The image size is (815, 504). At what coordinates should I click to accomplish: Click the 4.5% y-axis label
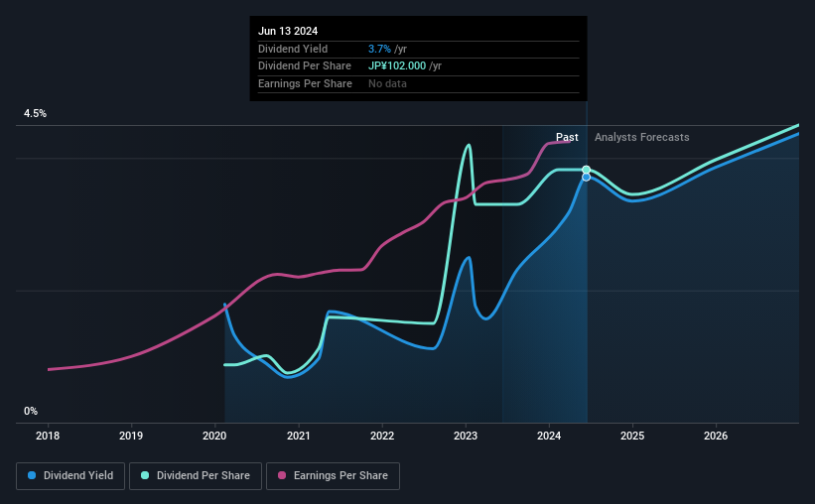35,114
